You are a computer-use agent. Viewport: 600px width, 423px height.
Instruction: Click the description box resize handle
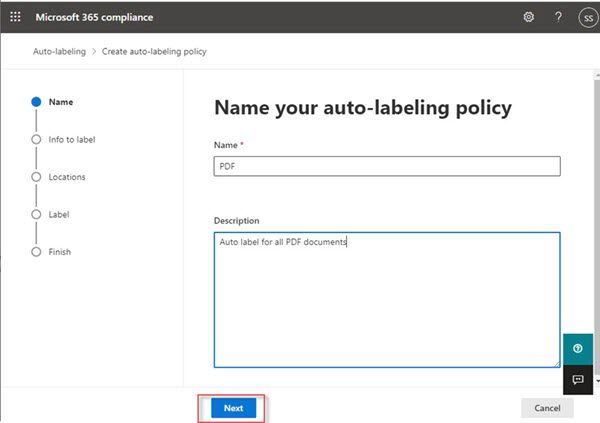point(557,364)
